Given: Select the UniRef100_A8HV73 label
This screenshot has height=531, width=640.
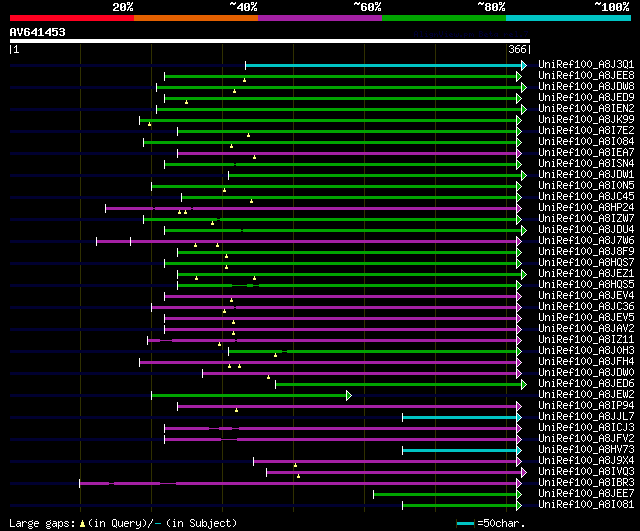Looking at the screenshot, I should pyautogui.click(x=586, y=450).
